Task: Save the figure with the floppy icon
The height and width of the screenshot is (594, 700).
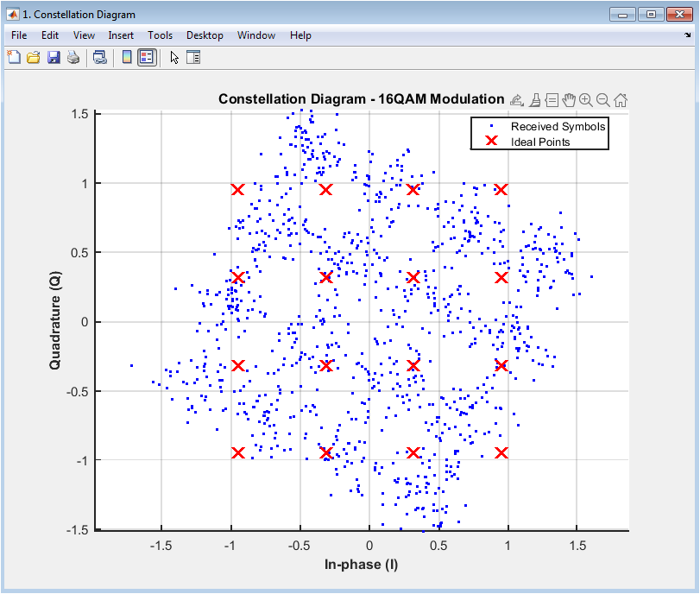Action: [x=54, y=57]
